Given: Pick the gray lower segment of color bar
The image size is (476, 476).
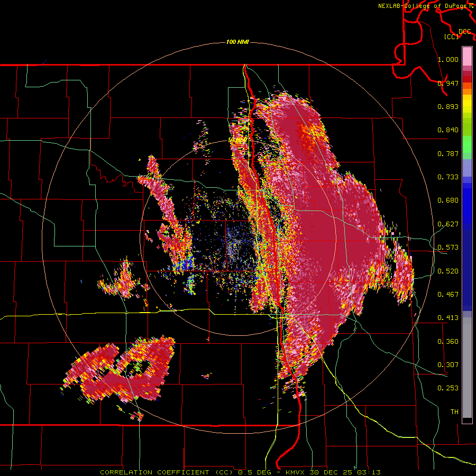Looking at the screenshot, I should tap(467, 368).
